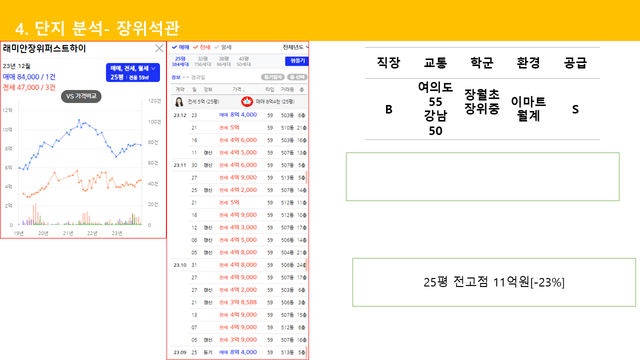Screen dimensions: 640x360
Task: Click the 래미안장위퍼스트하이 title
Action: [x=44, y=49]
